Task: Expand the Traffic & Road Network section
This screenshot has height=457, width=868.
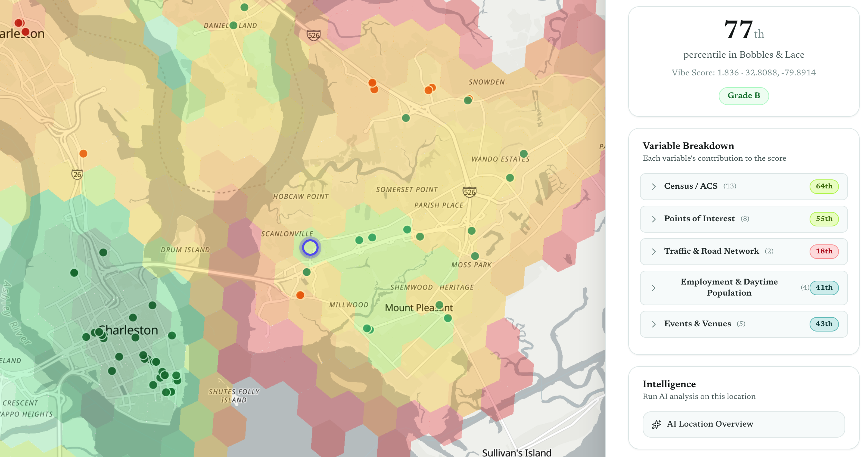Action: point(653,252)
